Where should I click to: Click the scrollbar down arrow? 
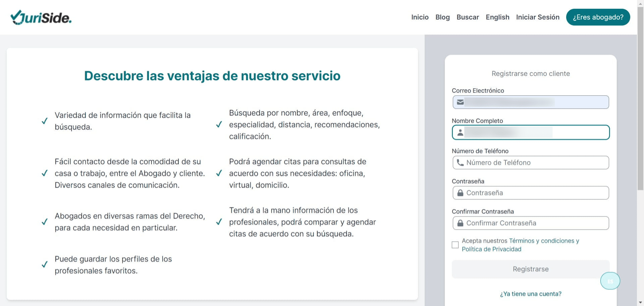[640, 302]
